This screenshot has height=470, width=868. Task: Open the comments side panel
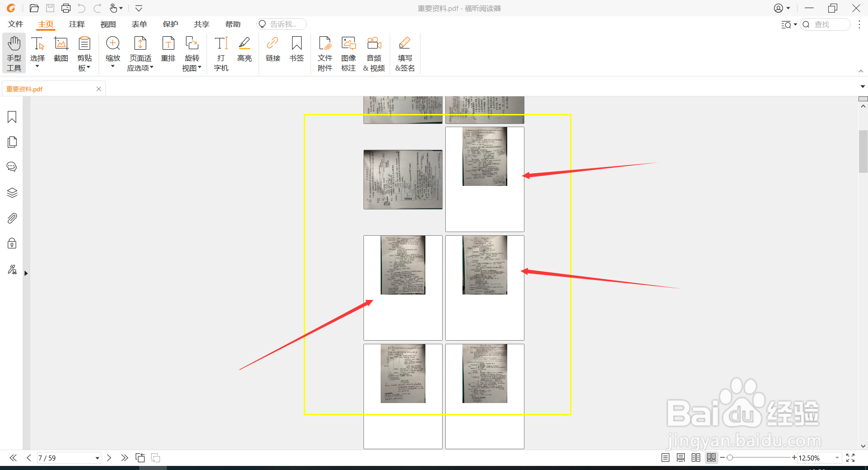coord(12,167)
